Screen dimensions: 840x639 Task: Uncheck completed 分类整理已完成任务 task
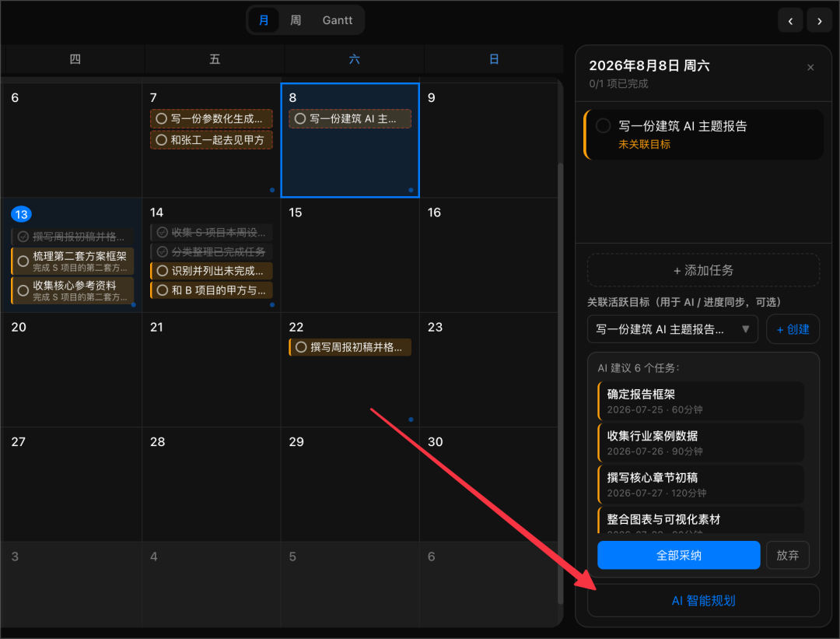point(163,251)
